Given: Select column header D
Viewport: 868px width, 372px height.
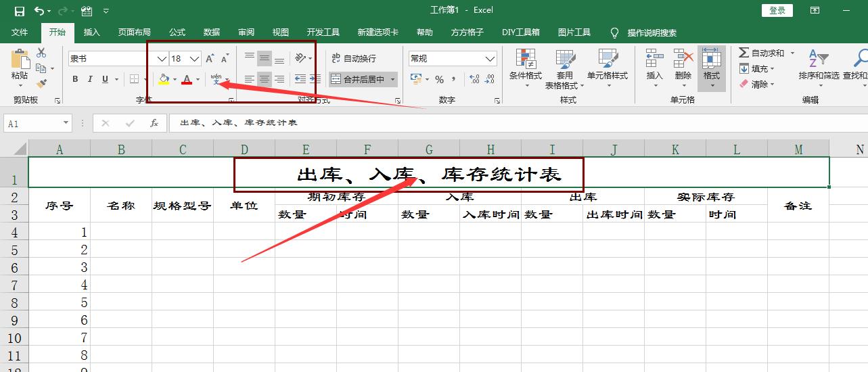Looking at the screenshot, I should tap(244, 149).
